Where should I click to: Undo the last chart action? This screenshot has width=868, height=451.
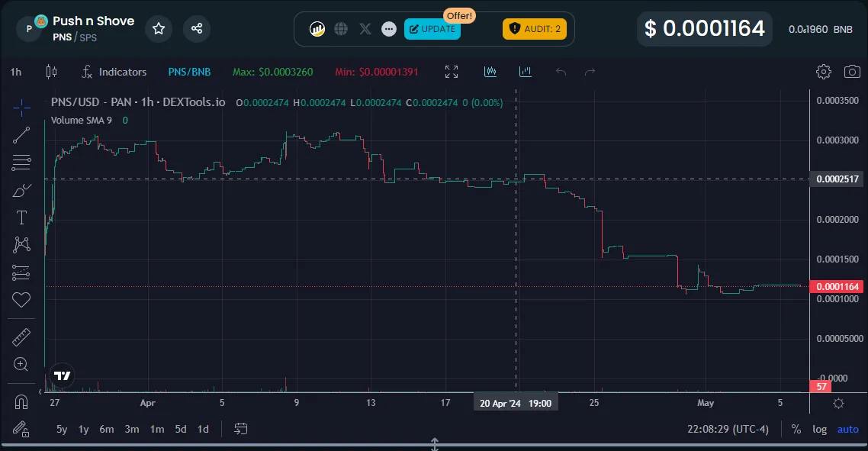pyautogui.click(x=561, y=72)
